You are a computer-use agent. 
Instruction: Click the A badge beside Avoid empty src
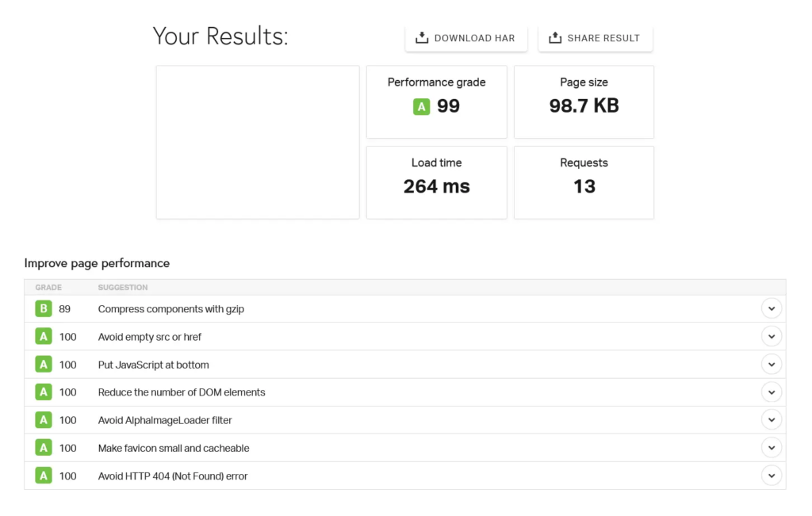coord(44,337)
